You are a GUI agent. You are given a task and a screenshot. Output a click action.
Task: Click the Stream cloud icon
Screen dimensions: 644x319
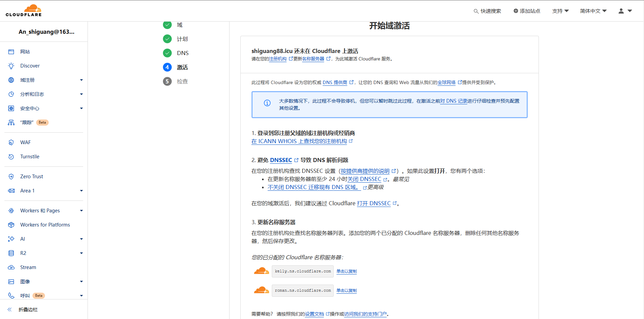[11, 267]
